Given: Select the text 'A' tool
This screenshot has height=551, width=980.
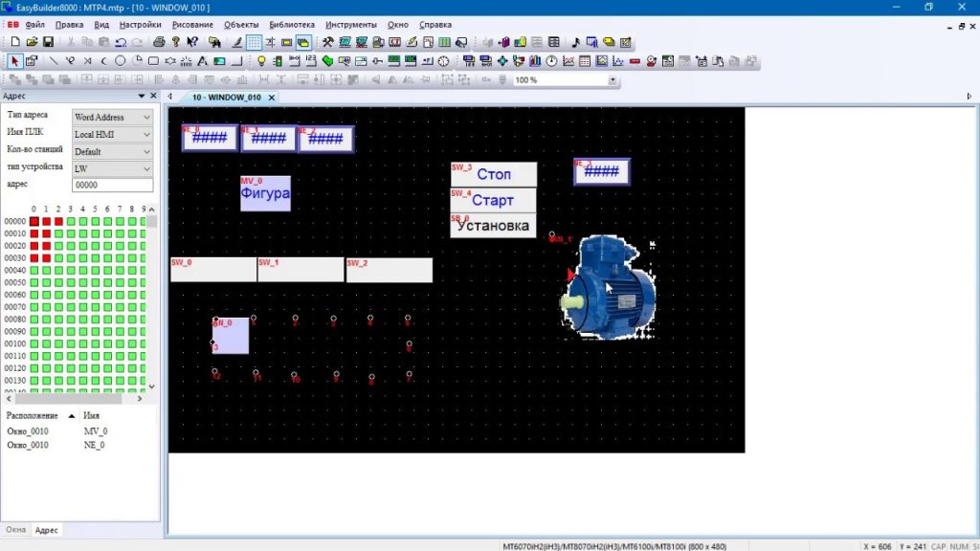Looking at the screenshot, I should [x=203, y=61].
